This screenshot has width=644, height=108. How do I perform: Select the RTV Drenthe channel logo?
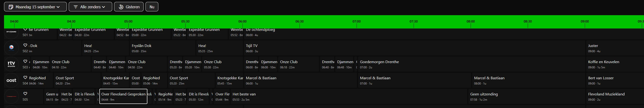[11, 64]
